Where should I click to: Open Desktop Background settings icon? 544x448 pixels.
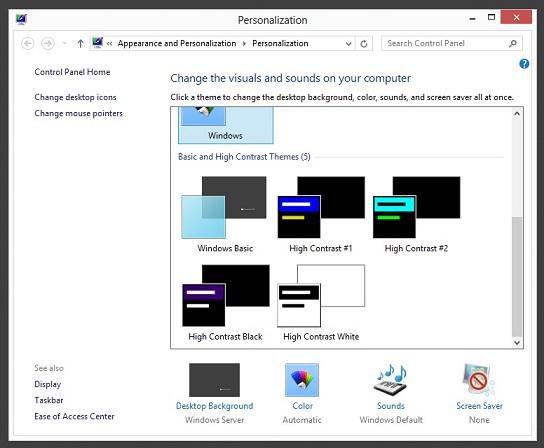(x=214, y=380)
